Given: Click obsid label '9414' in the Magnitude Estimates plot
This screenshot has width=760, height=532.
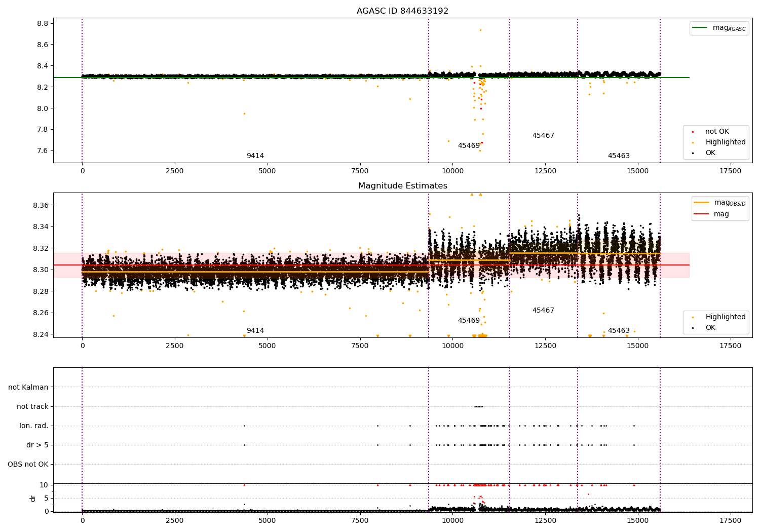Looking at the screenshot, I should (x=255, y=331).
